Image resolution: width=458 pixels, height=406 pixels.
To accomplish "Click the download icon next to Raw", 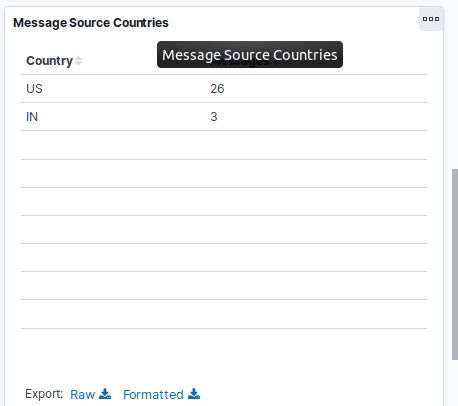I will tap(105, 394).
